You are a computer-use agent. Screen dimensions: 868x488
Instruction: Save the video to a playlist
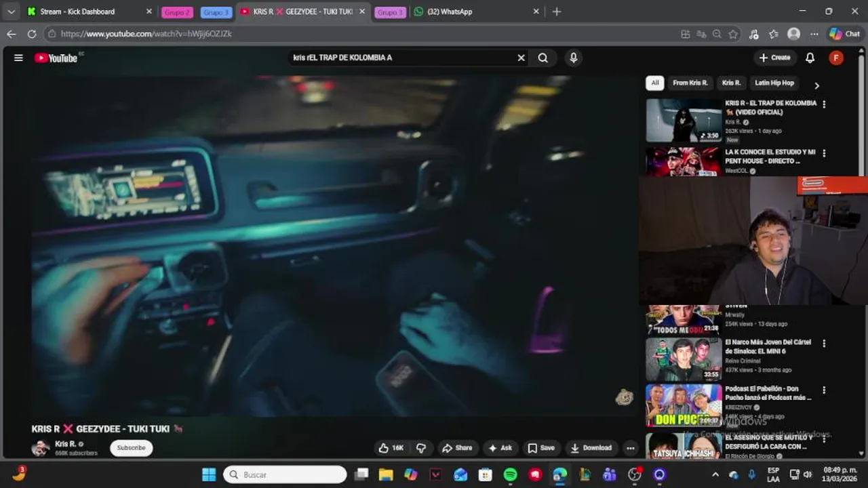pyautogui.click(x=541, y=448)
